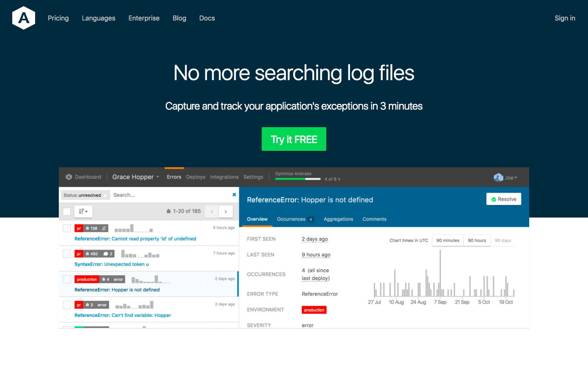Image resolution: width=588 pixels, height=368 pixels.
Task: Switch to the Aggregations tab
Action: tap(339, 219)
